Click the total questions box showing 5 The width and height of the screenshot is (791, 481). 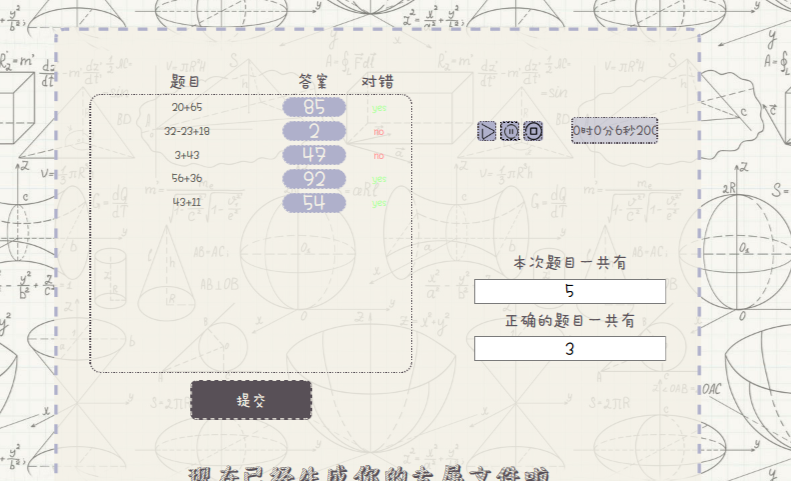(x=570, y=291)
